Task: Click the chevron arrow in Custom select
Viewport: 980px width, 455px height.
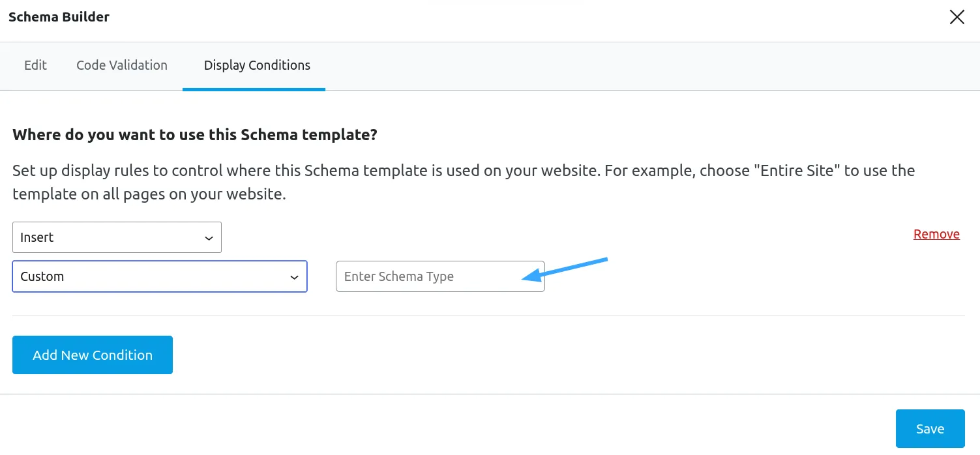Action: pyautogui.click(x=294, y=278)
